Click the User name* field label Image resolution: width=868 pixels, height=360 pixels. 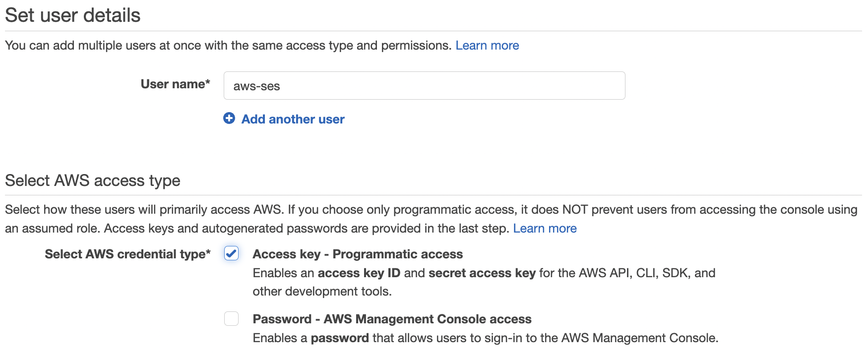176,84
